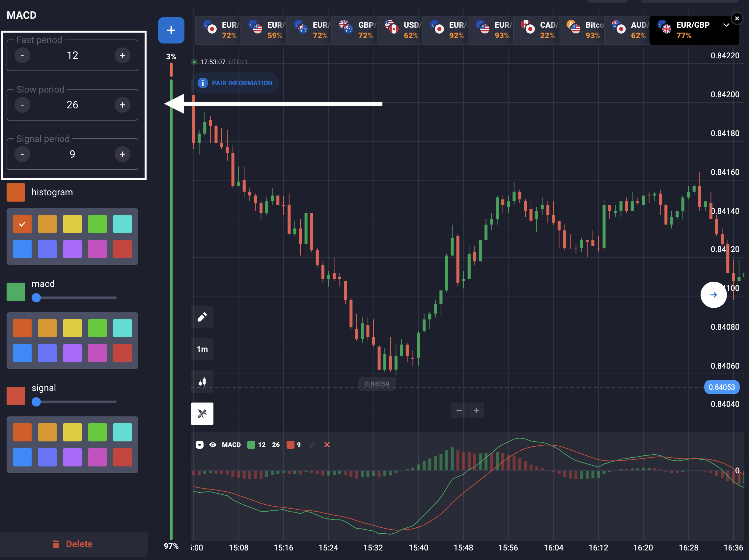
Task: Edit MACD settings pencil icon
Action: (312, 445)
